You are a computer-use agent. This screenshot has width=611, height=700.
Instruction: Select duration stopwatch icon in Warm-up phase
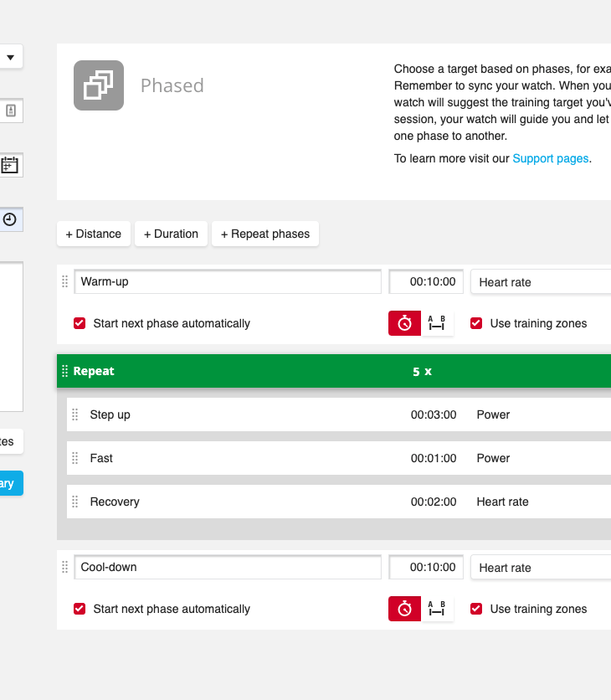(404, 323)
